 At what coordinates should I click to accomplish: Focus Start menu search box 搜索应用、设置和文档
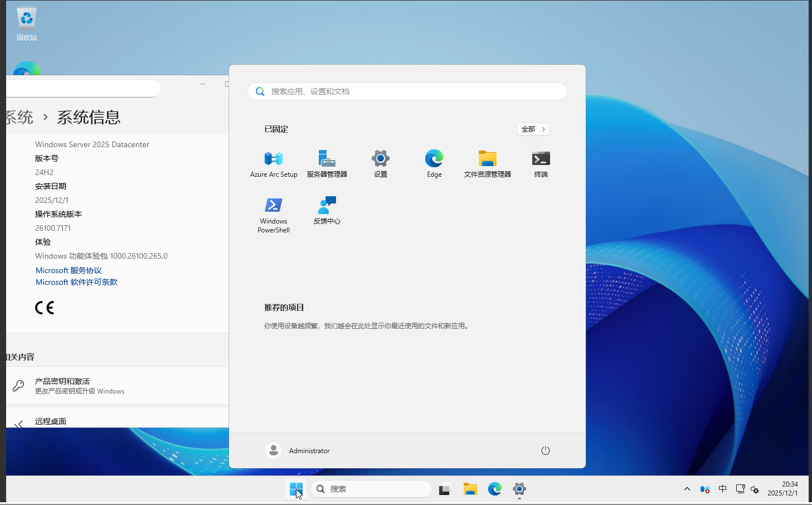pyautogui.click(x=407, y=91)
